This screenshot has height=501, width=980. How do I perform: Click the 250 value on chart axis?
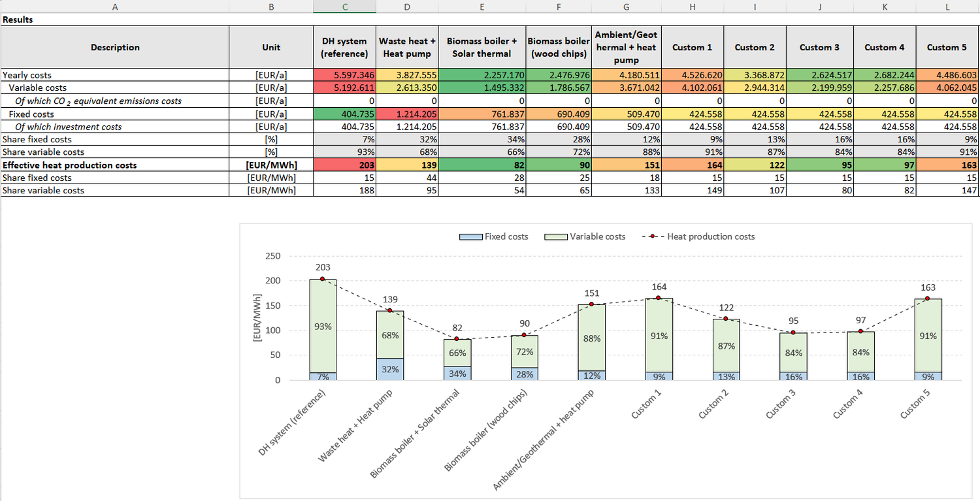(273, 256)
